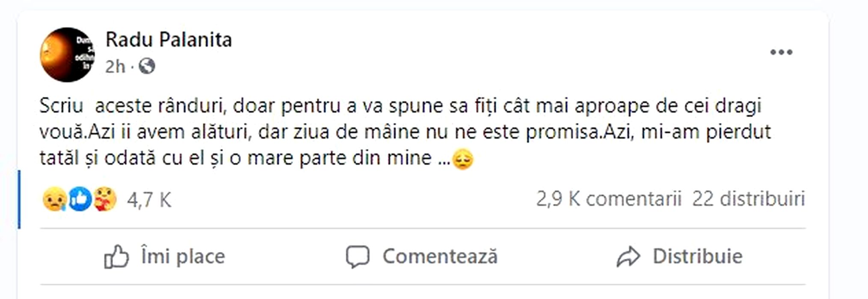Screen dimensions: 868x299
Task: Click the 2h post timestamp
Action: pyautogui.click(x=115, y=67)
